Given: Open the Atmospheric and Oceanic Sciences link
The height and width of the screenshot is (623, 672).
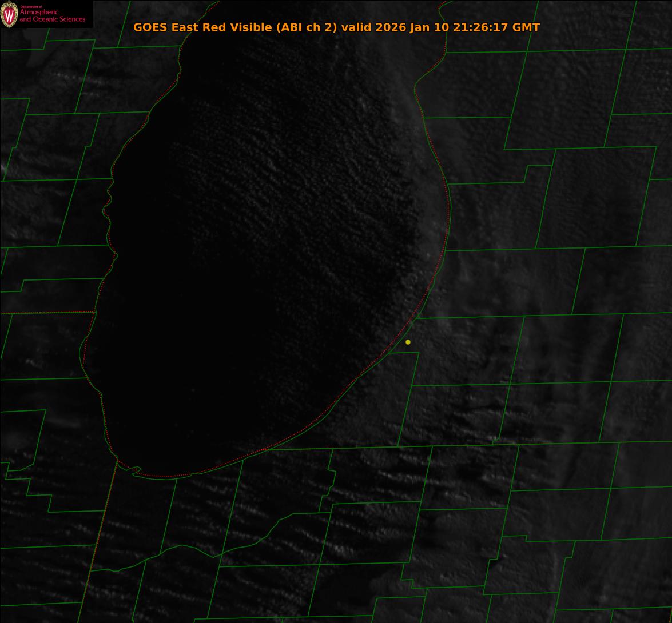Looking at the screenshot, I should pos(52,15).
